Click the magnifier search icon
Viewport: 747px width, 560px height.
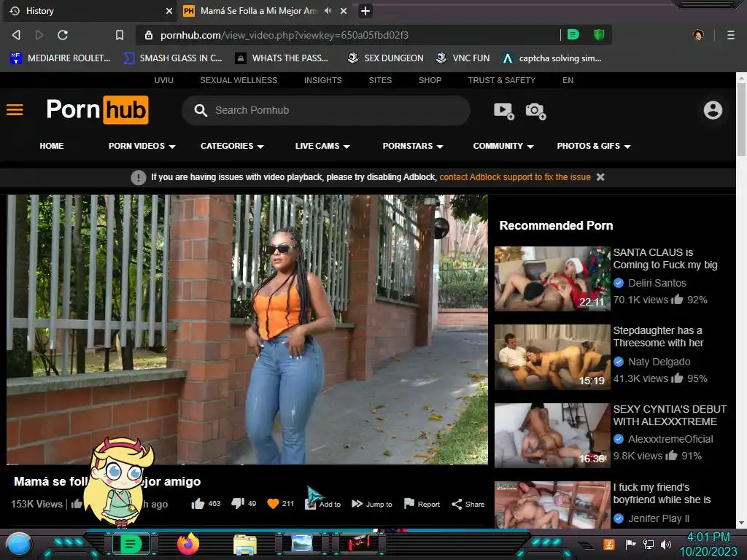coord(201,111)
